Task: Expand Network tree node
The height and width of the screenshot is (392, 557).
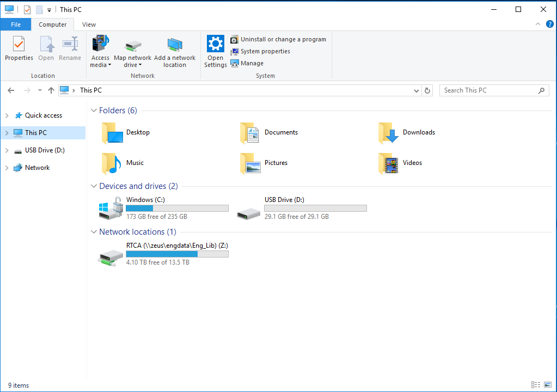Action: click(x=7, y=168)
